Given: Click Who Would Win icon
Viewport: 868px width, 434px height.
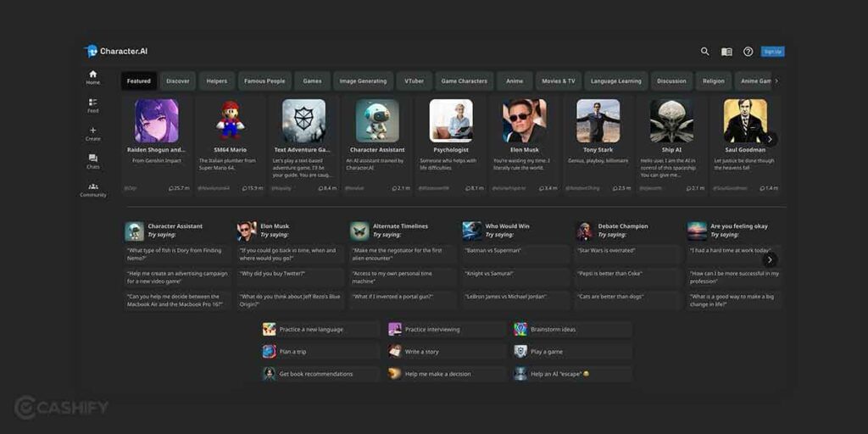Looking at the screenshot, I should point(471,231).
